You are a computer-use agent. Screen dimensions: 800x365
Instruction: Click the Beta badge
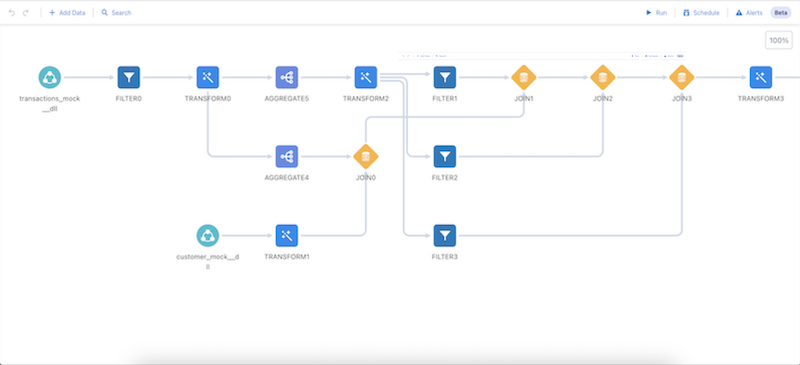click(781, 13)
